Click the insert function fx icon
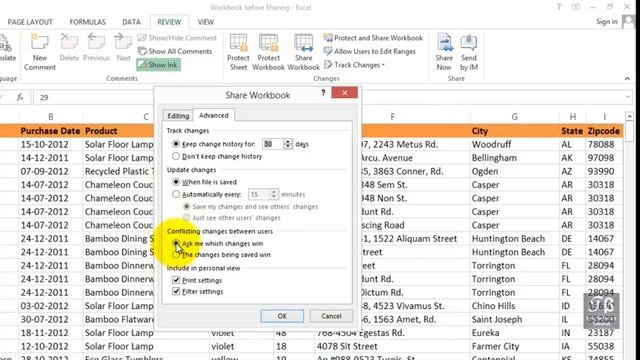The width and height of the screenshot is (640, 360). tap(20, 97)
